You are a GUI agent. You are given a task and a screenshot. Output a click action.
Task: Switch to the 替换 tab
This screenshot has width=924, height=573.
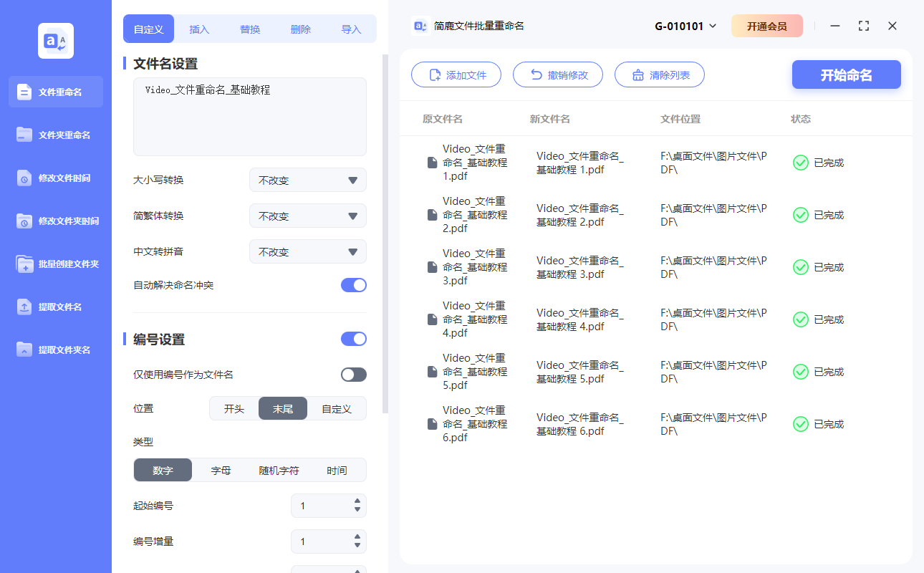(x=249, y=29)
